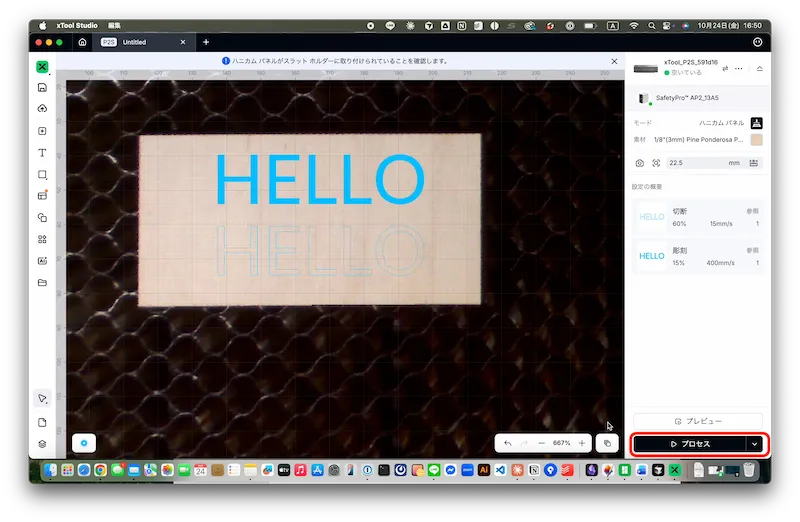Click the auto-focus icon beside the camera
The height and width of the screenshot is (522, 800).
coord(656,163)
